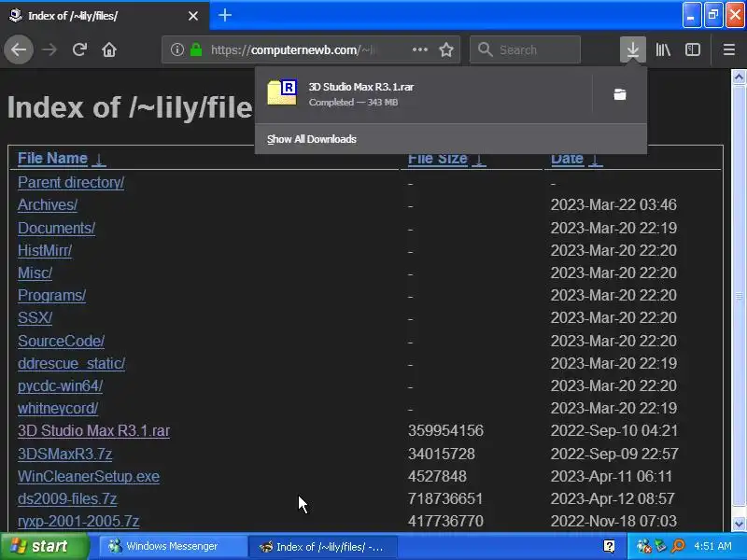
Task: Open the pycdc-win64/ folder link
Action: coord(60,385)
